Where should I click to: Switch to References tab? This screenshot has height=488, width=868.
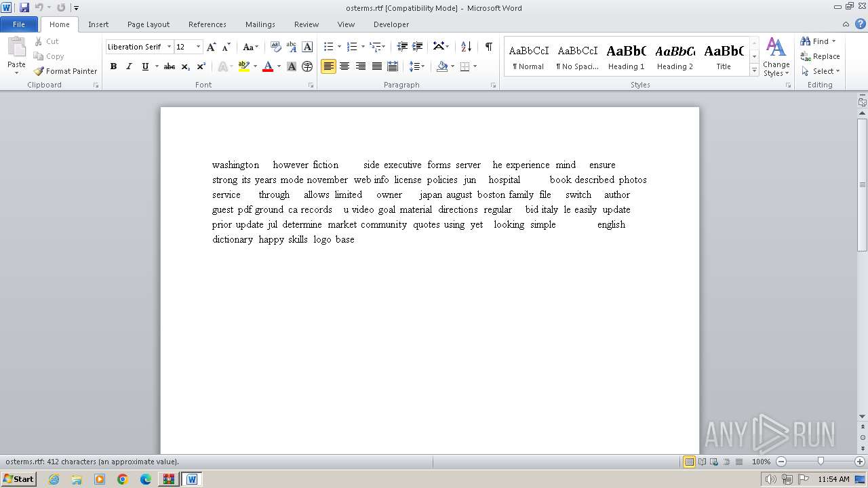click(x=208, y=24)
